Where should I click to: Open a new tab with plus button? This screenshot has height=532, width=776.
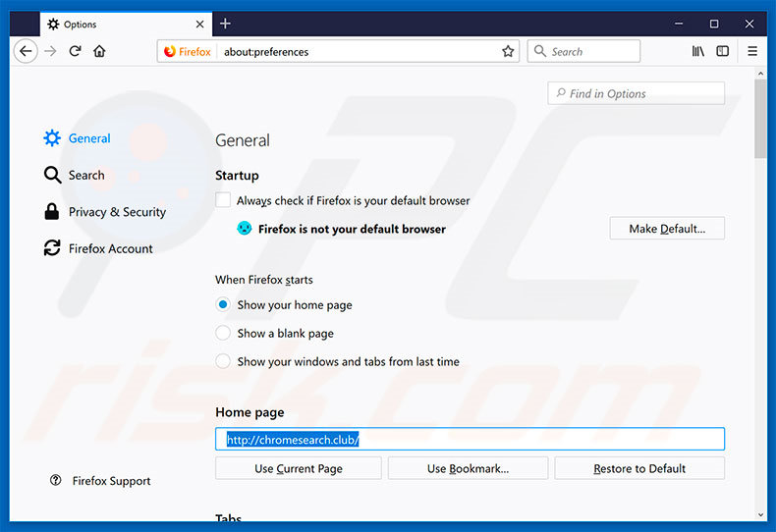(225, 24)
